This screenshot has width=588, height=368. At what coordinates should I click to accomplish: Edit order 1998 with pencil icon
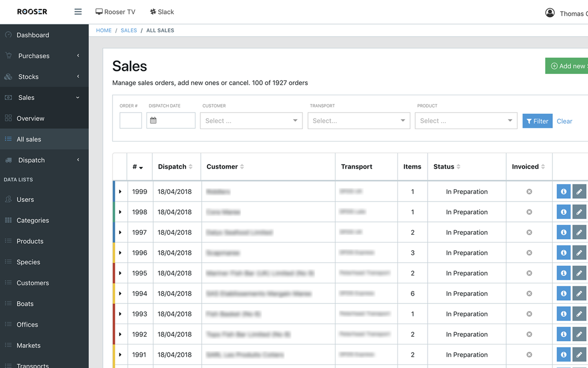point(579,212)
